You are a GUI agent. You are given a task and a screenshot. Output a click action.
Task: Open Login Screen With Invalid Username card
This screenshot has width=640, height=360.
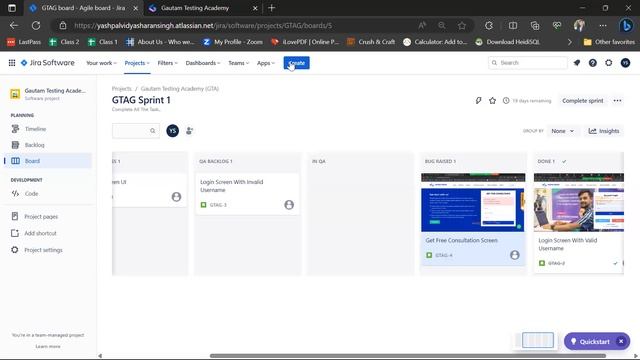point(247,194)
